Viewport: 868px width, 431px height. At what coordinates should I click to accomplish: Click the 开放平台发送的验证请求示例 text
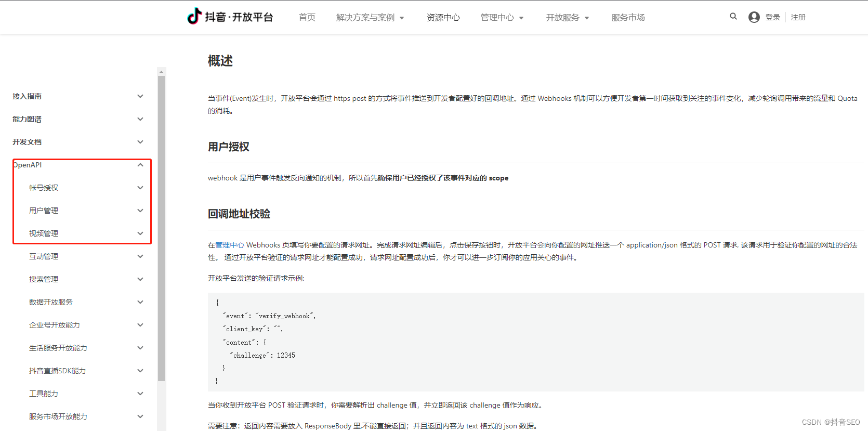(x=256, y=278)
